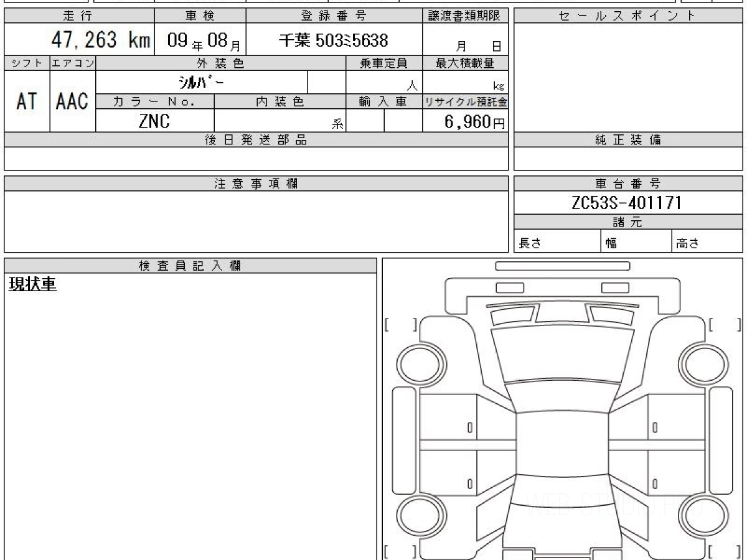Select the chassis number ZC53S-401171
This screenshot has width=747, height=560.
(x=627, y=203)
